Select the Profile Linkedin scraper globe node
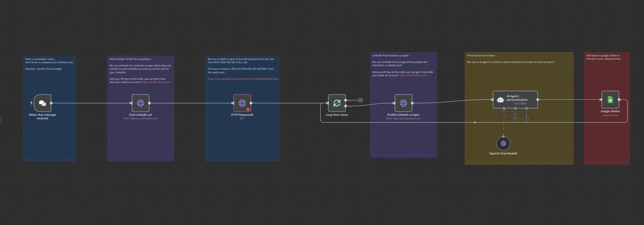The height and width of the screenshot is (225, 644). click(403, 103)
